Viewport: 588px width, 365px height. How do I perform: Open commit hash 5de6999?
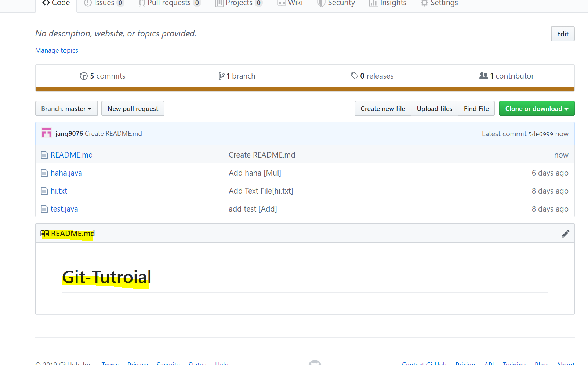541,134
